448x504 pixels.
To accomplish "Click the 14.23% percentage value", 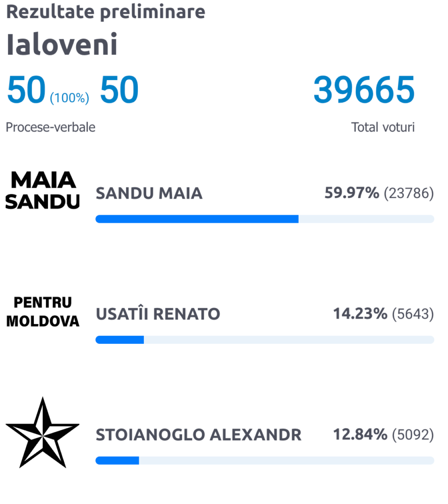I will pos(360,314).
